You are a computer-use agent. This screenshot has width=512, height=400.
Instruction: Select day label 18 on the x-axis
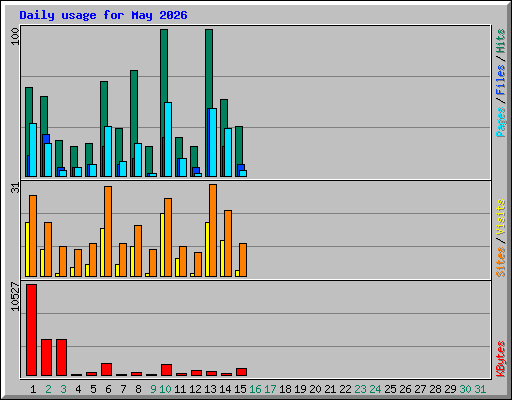pos(285,389)
